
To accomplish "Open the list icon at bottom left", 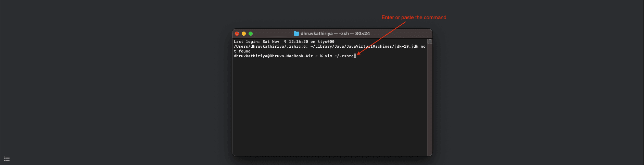I will (x=7, y=159).
